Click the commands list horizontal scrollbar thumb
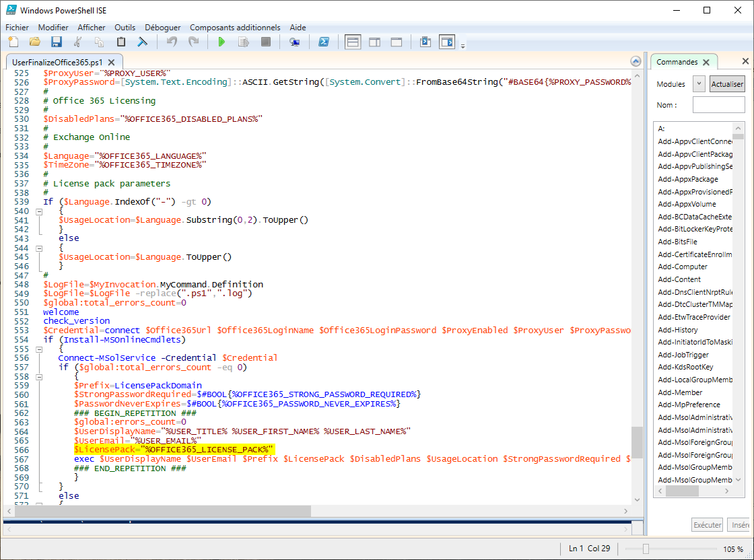The image size is (754, 560). (682, 491)
